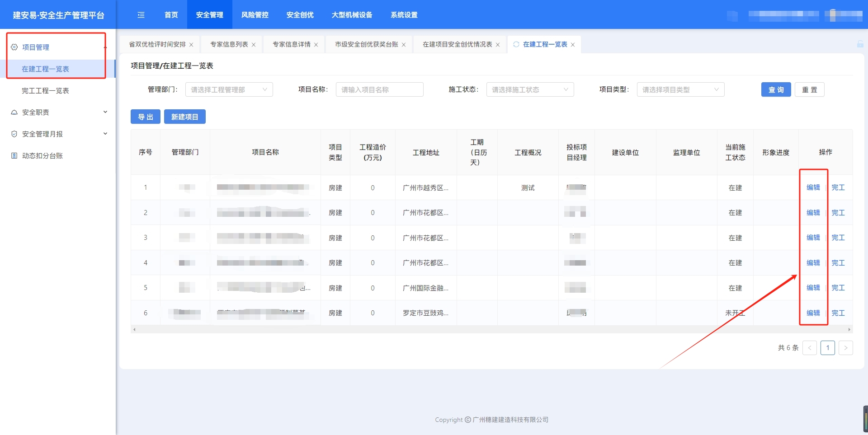Click the 新建项目 button
This screenshot has width=868, height=435.
pyautogui.click(x=184, y=117)
